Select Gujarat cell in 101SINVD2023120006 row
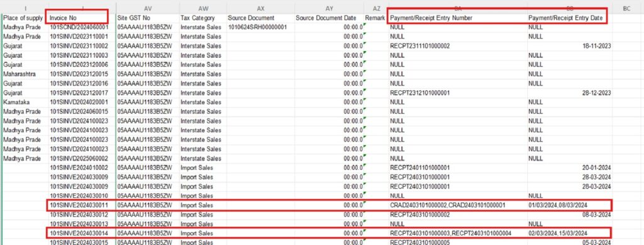 (x=25, y=65)
